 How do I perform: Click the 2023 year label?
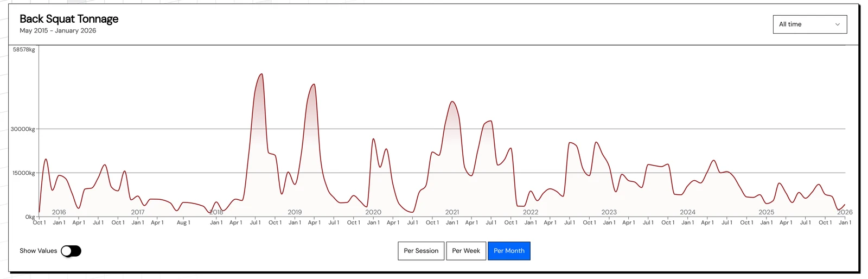(609, 212)
